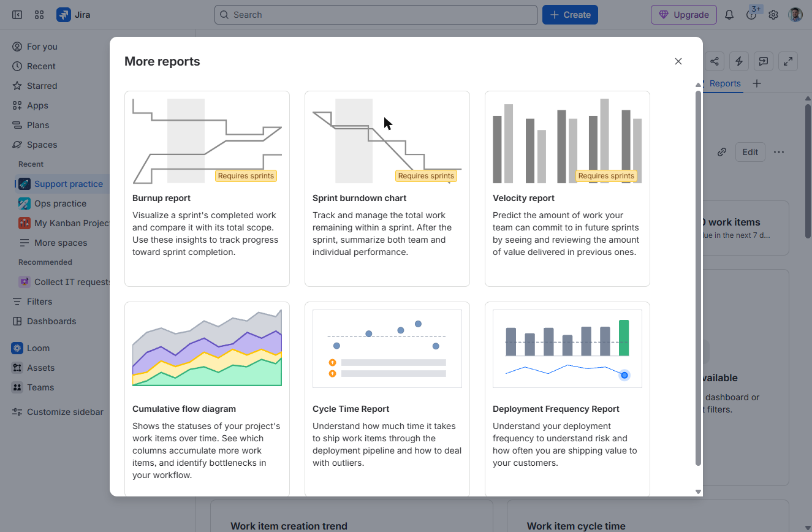Click the Jira logo in header
Image resolution: width=812 pixels, height=532 pixels.
(74, 15)
